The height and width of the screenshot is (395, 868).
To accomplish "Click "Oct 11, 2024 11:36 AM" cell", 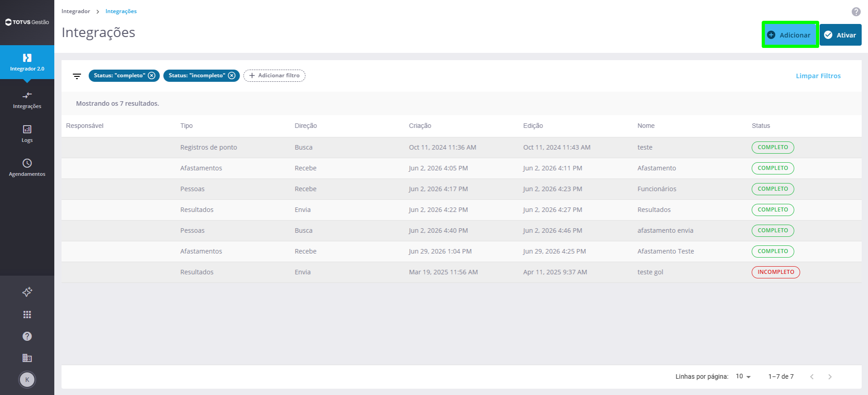I will [x=442, y=147].
